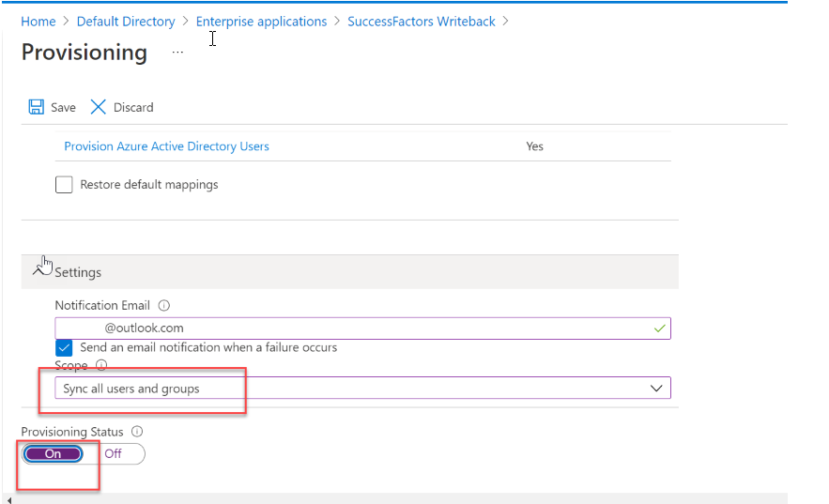Go to Enterprise applications breadcrumb
The image size is (829, 504).
tap(261, 22)
